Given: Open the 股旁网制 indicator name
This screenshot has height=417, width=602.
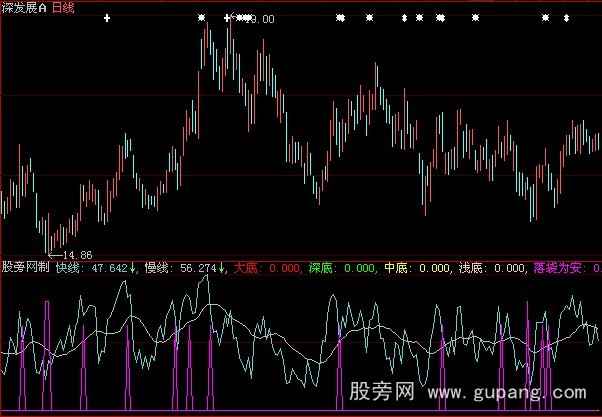Looking at the screenshot, I should (26, 268).
